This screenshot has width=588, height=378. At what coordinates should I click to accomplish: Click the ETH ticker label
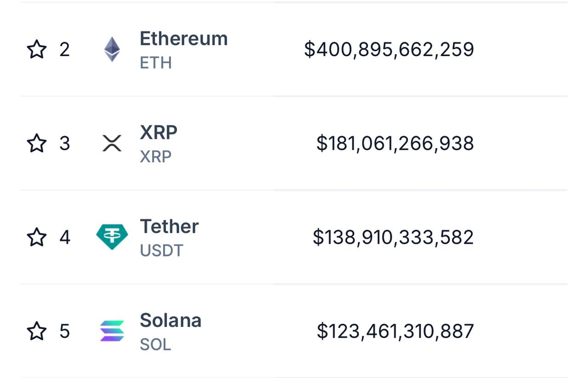[x=154, y=63]
